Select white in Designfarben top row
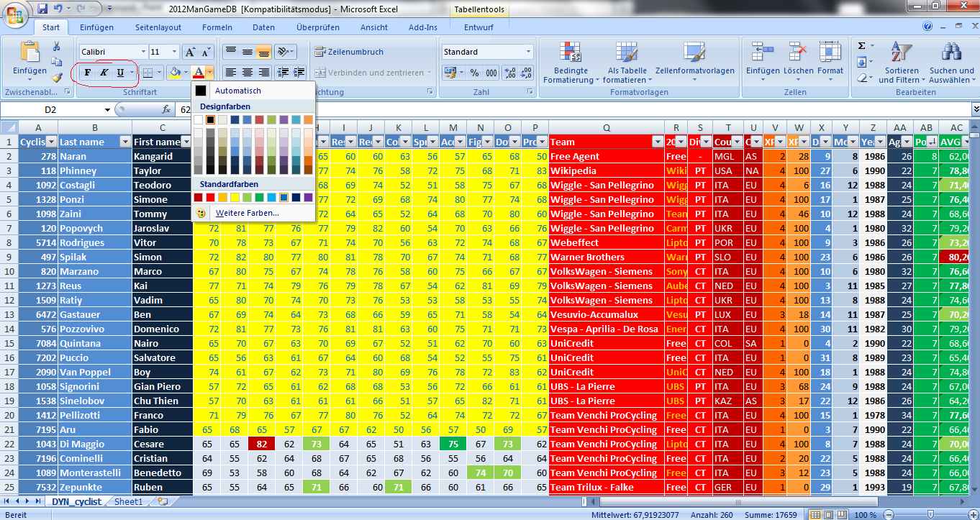This screenshot has width=980, height=520. (x=199, y=119)
